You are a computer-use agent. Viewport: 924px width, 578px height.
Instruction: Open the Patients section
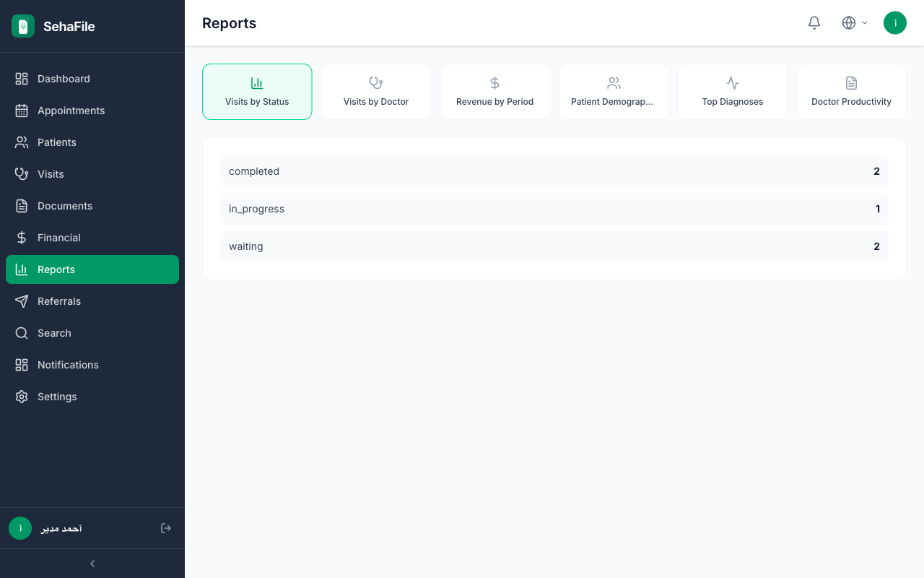coord(92,142)
